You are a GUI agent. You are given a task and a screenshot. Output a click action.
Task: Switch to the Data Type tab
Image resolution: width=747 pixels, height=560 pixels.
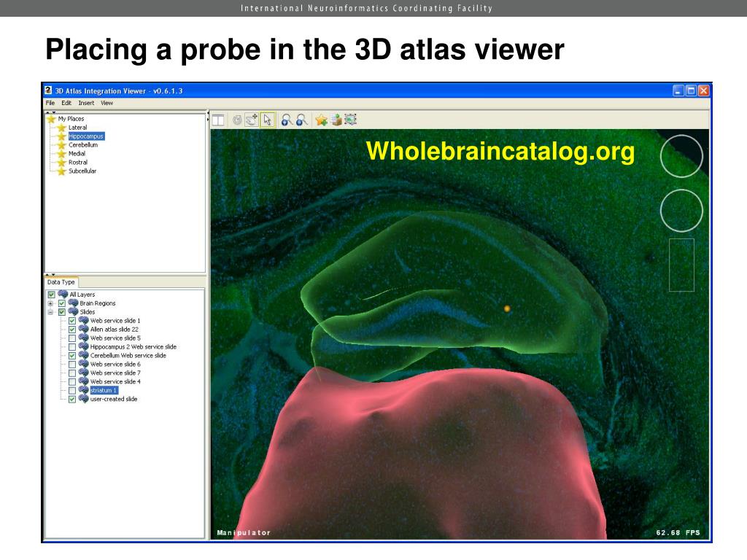coord(61,282)
